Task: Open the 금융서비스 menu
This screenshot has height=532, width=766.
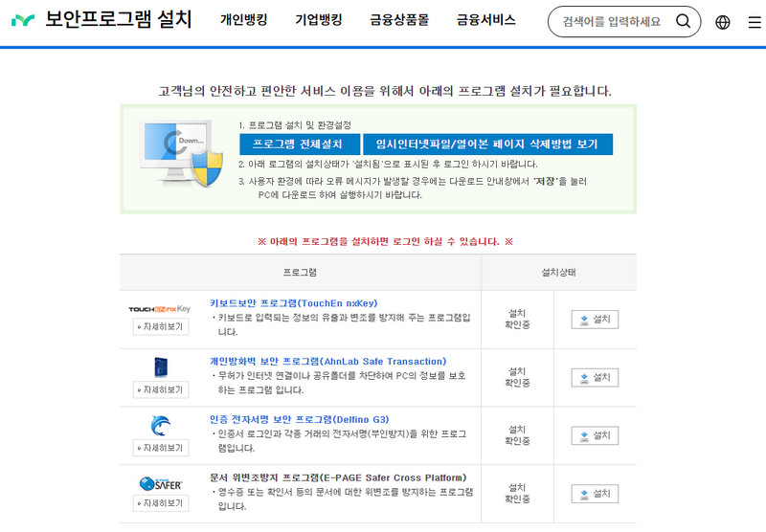Action: [x=485, y=20]
